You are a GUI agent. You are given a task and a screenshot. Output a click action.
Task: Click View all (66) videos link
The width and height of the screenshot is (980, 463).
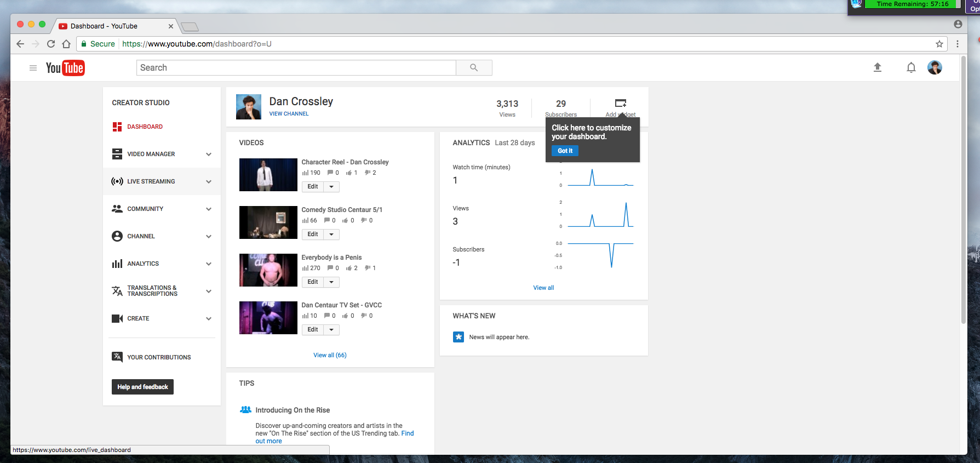[330, 355]
